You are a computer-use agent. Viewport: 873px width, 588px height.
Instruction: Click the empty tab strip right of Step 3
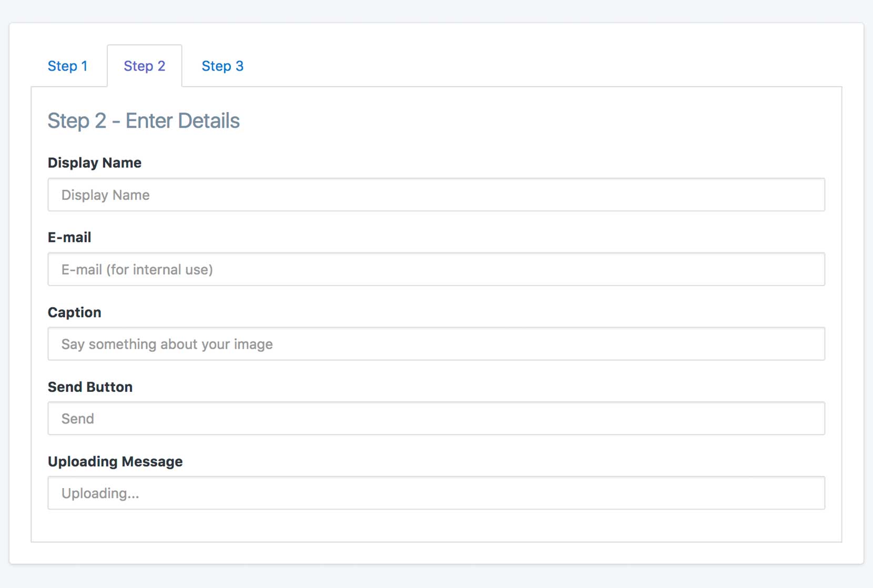[x=526, y=66]
